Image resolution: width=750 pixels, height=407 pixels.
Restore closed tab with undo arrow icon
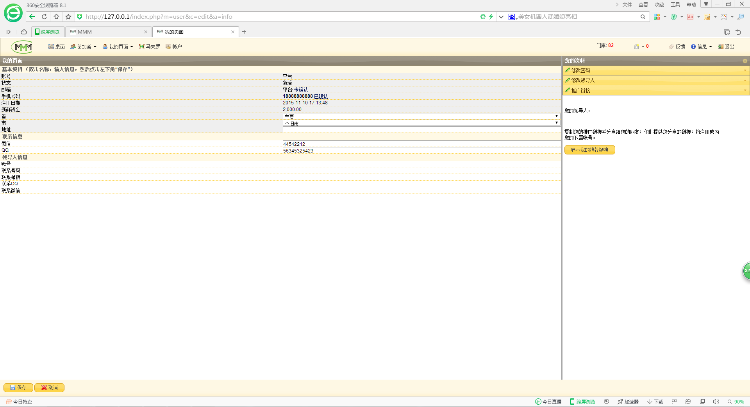click(x=739, y=32)
